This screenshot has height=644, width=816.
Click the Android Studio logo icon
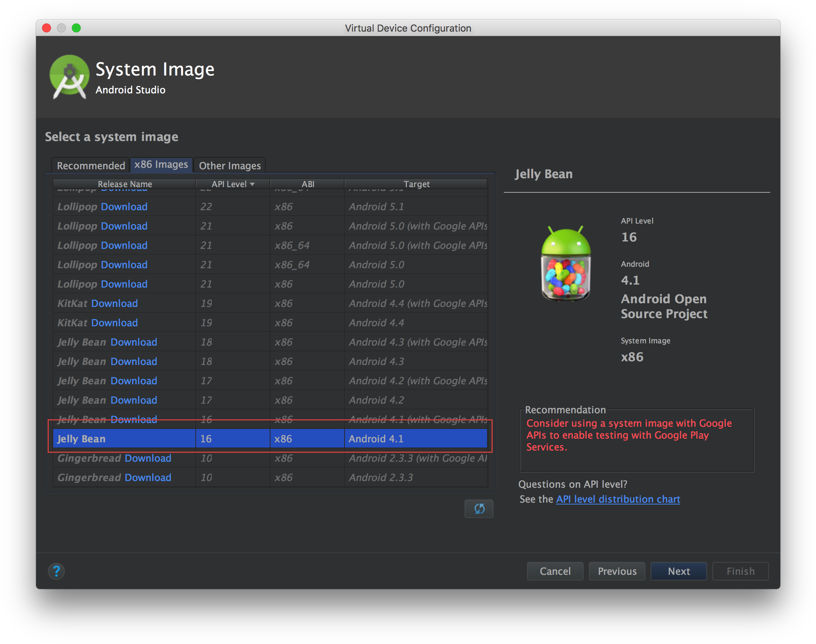(x=69, y=77)
